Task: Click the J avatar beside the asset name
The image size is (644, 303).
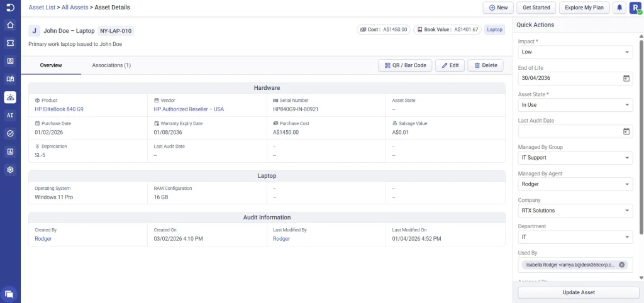Action: pyautogui.click(x=34, y=31)
